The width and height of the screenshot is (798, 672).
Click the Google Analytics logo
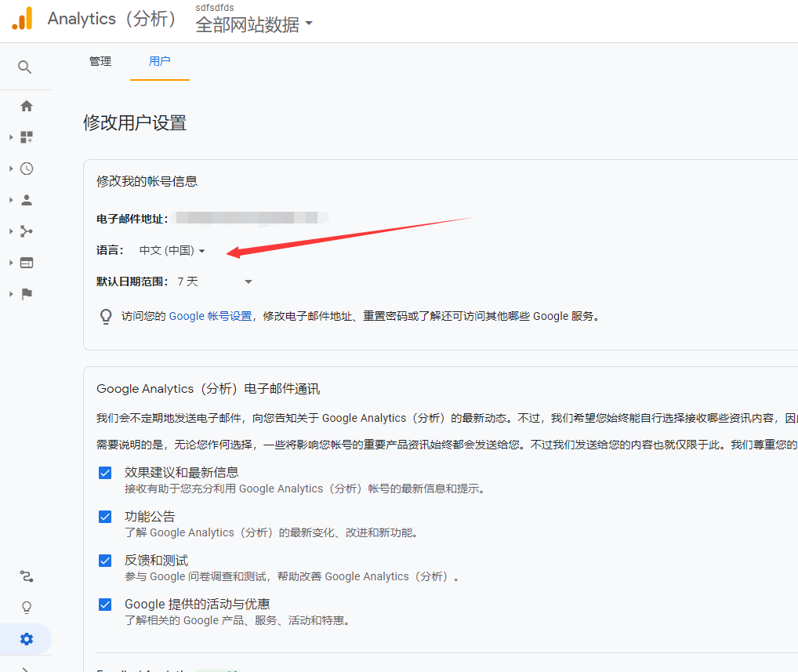(x=21, y=18)
